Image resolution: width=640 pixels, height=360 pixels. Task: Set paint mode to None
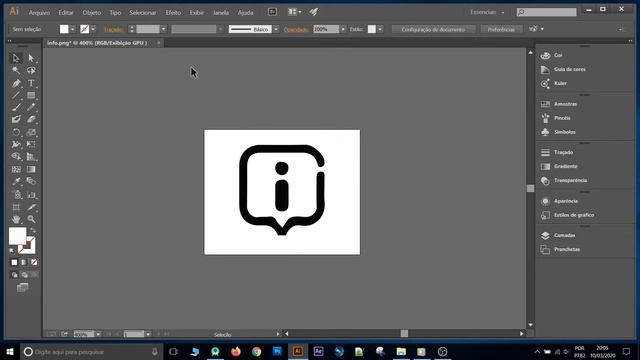34,262
